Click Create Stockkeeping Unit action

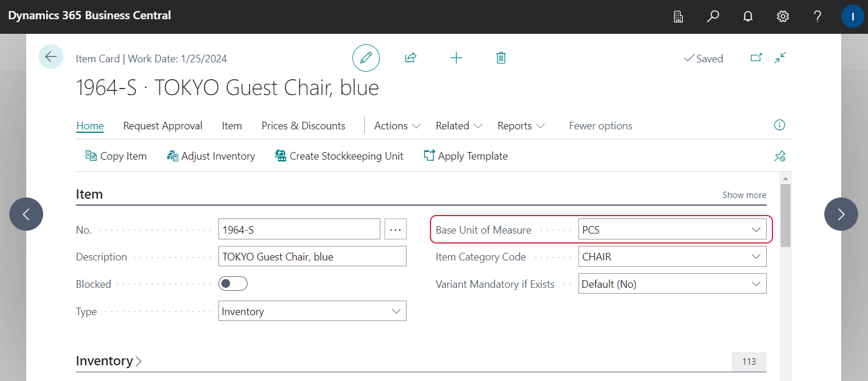pyautogui.click(x=339, y=156)
